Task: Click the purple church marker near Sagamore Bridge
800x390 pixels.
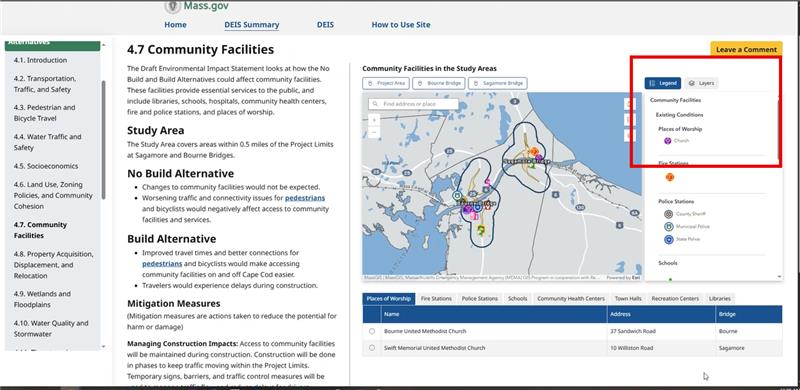Action: (539, 158)
